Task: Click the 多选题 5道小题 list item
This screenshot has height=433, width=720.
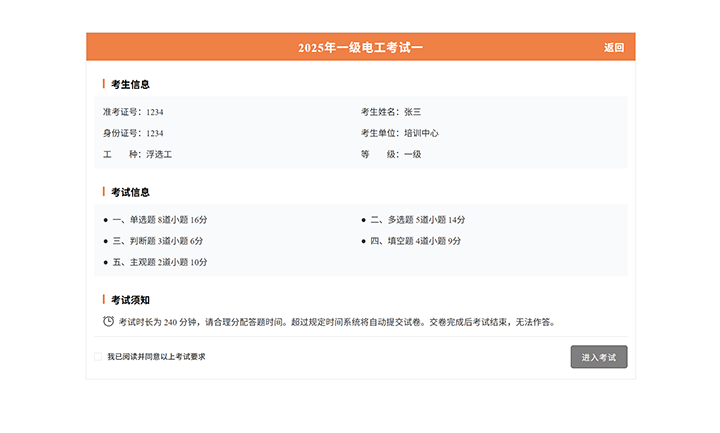Action: click(417, 220)
